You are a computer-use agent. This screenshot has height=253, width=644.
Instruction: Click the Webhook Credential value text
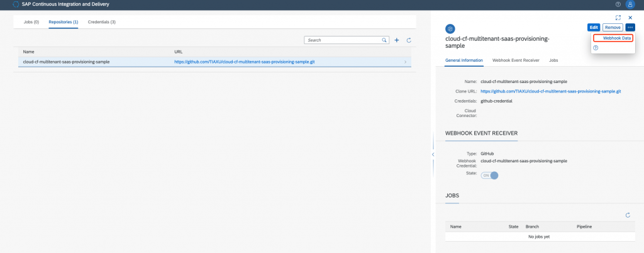click(x=524, y=161)
